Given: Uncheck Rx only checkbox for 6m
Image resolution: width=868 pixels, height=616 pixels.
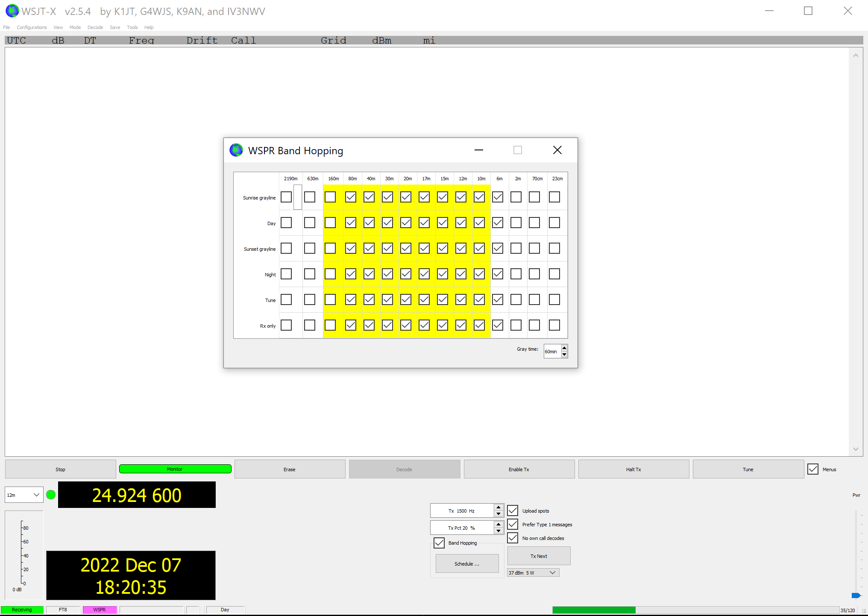Looking at the screenshot, I should tap(498, 325).
